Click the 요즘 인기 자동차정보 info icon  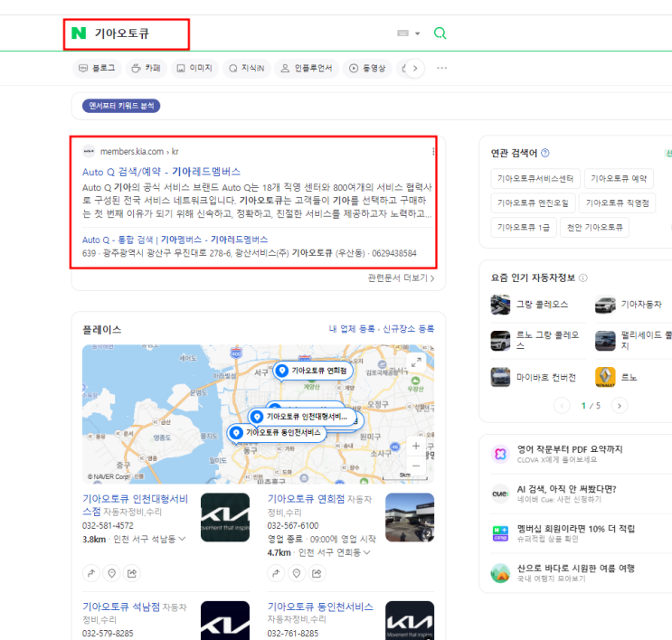pyautogui.click(x=582, y=278)
